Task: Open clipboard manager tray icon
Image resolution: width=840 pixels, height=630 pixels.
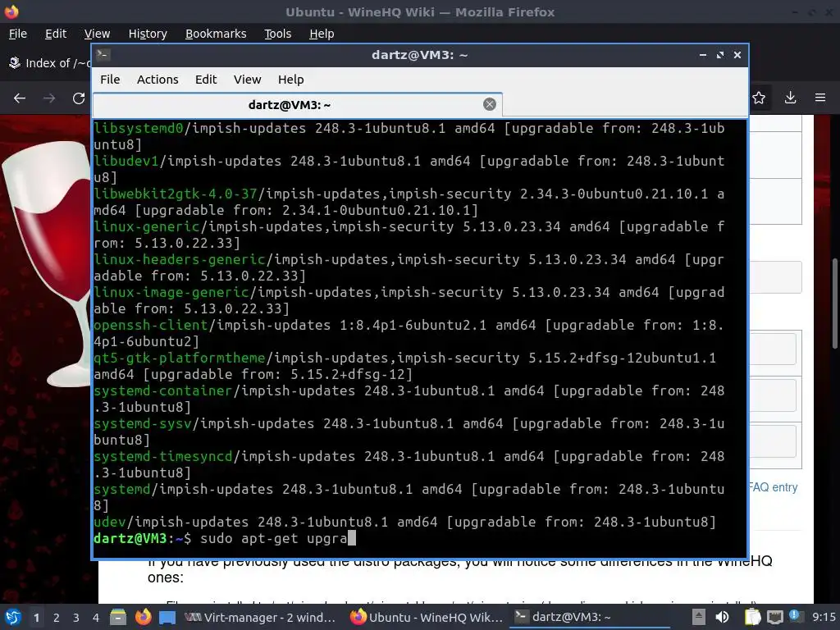Action: (752, 617)
